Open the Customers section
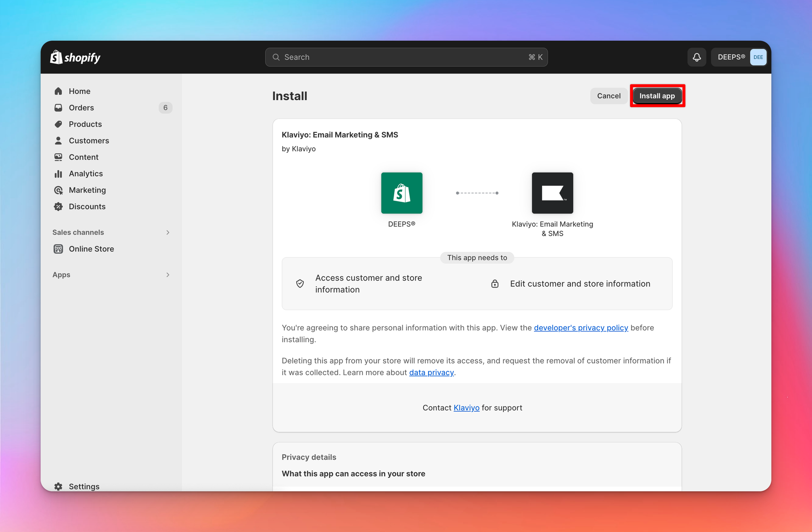The width and height of the screenshot is (812, 532). pyautogui.click(x=89, y=141)
